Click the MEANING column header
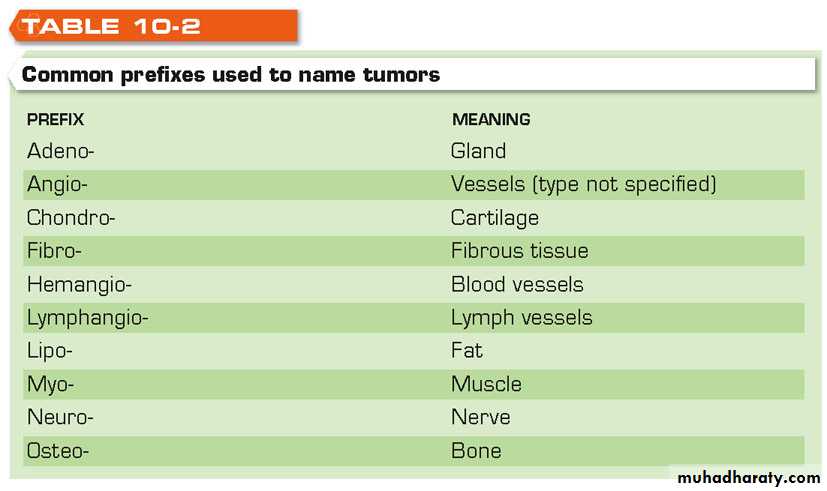Image resolution: width=827 pixels, height=491 pixels. [491, 120]
